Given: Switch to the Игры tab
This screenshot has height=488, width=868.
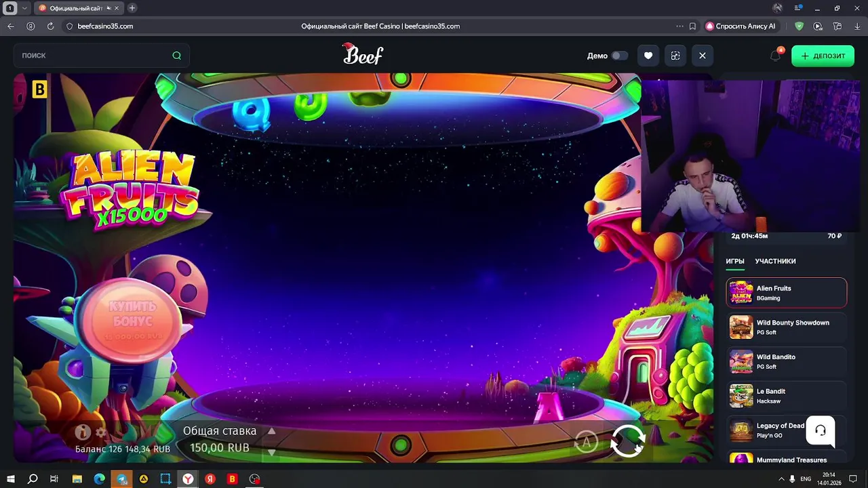Looking at the screenshot, I should 735,261.
